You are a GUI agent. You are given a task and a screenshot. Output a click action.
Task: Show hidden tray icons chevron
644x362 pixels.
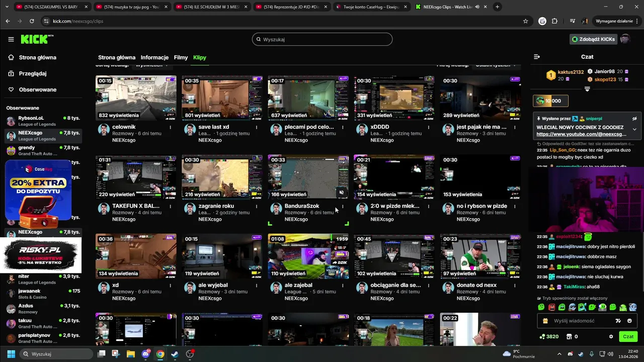pos(560,354)
